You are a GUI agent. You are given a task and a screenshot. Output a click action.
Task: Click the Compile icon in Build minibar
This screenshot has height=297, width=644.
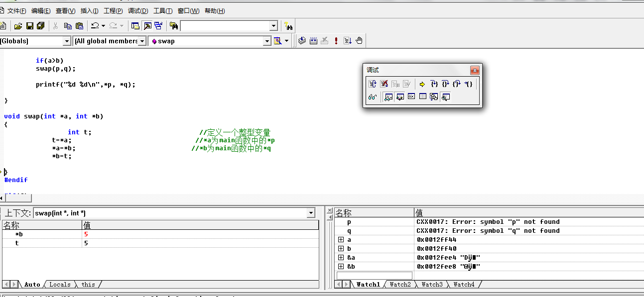coord(302,41)
